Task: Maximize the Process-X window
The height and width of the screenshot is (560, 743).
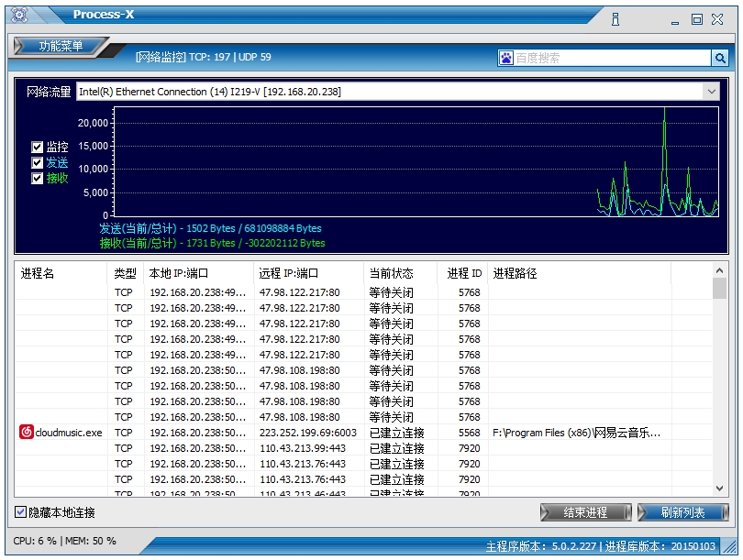Action: point(696,19)
